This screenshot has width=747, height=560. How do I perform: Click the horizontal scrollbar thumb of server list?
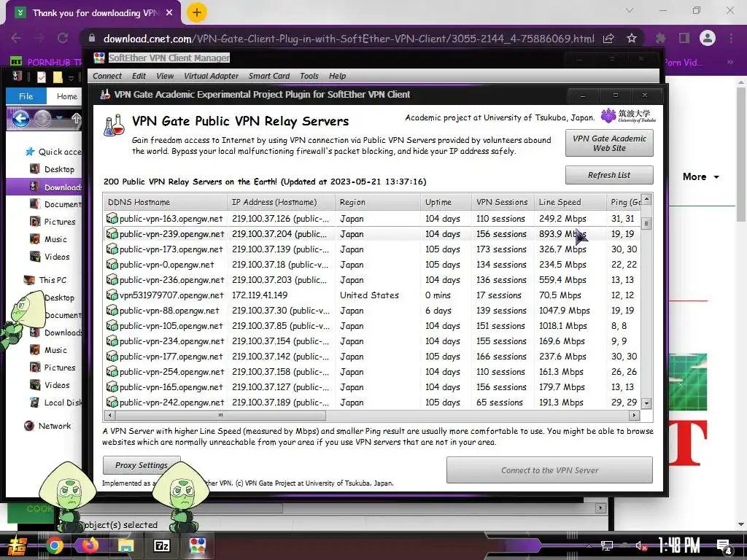(x=220, y=415)
